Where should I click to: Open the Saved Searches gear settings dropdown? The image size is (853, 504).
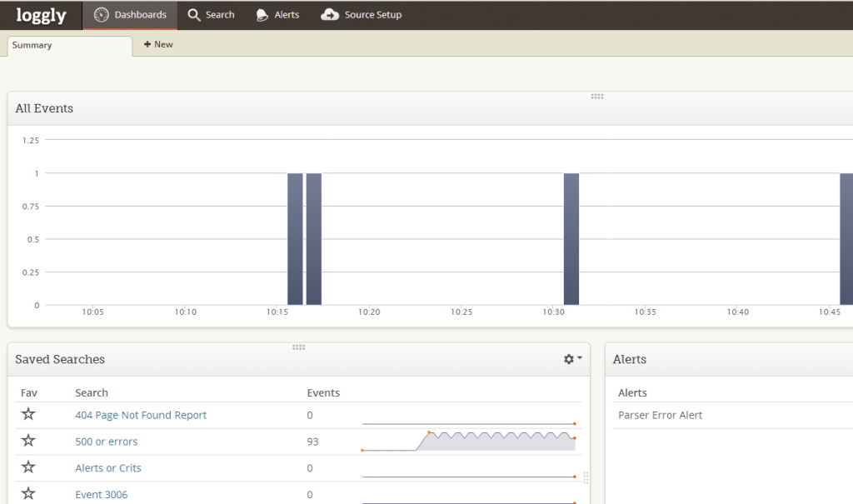coord(572,359)
